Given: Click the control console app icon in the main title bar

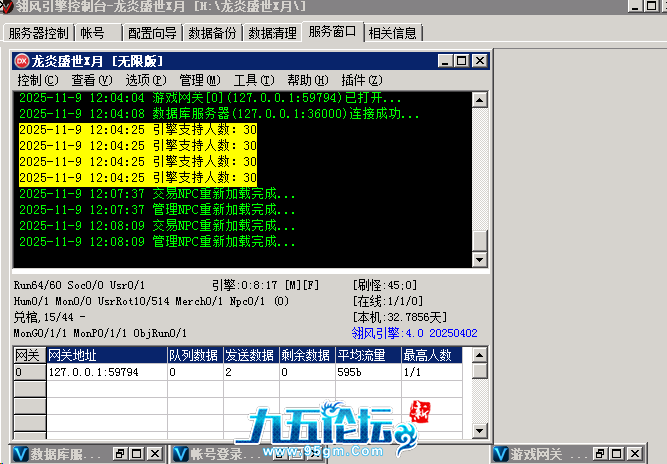Looking at the screenshot, I should (x=6, y=6).
